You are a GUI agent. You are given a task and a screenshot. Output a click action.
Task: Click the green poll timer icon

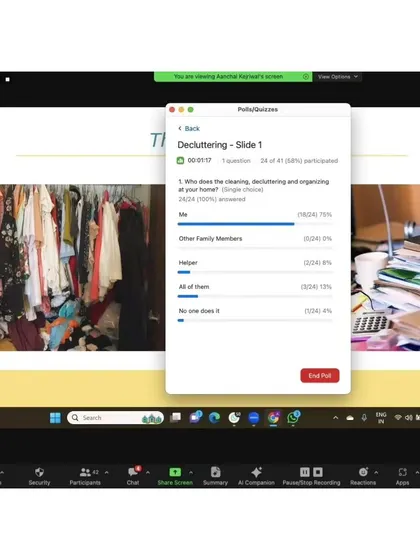pyautogui.click(x=180, y=161)
